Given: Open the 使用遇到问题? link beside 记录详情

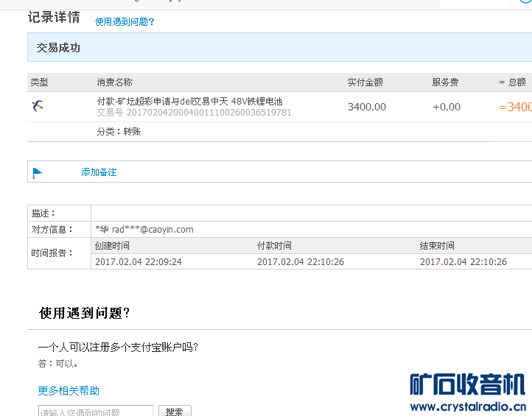Looking at the screenshot, I should tap(125, 21).
